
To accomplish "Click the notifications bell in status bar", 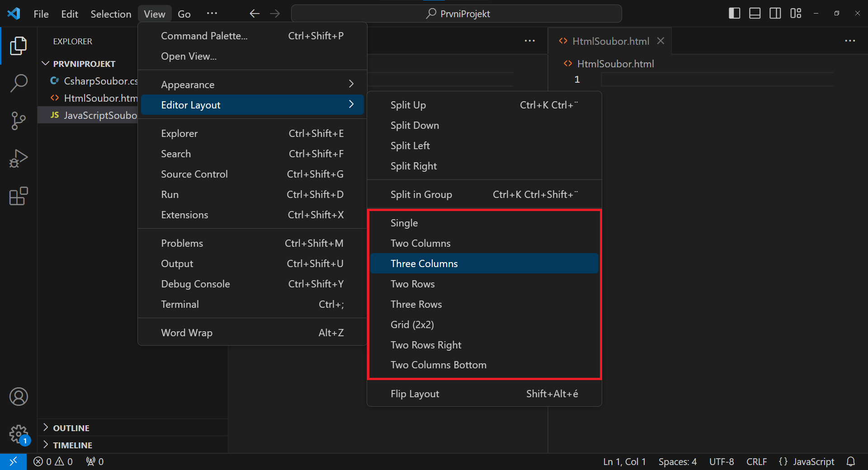I will coord(851,461).
